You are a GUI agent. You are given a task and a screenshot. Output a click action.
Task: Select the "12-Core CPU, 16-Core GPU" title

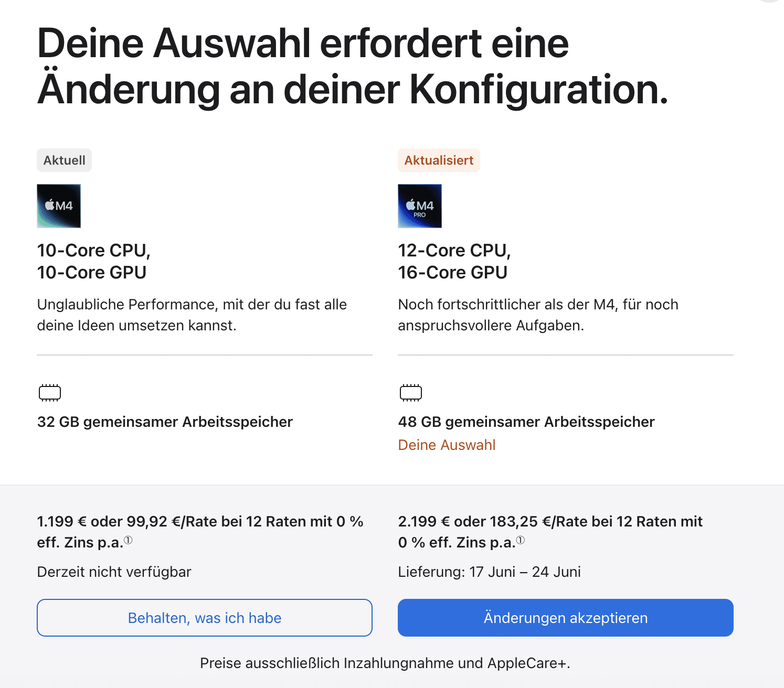(x=454, y=261)
